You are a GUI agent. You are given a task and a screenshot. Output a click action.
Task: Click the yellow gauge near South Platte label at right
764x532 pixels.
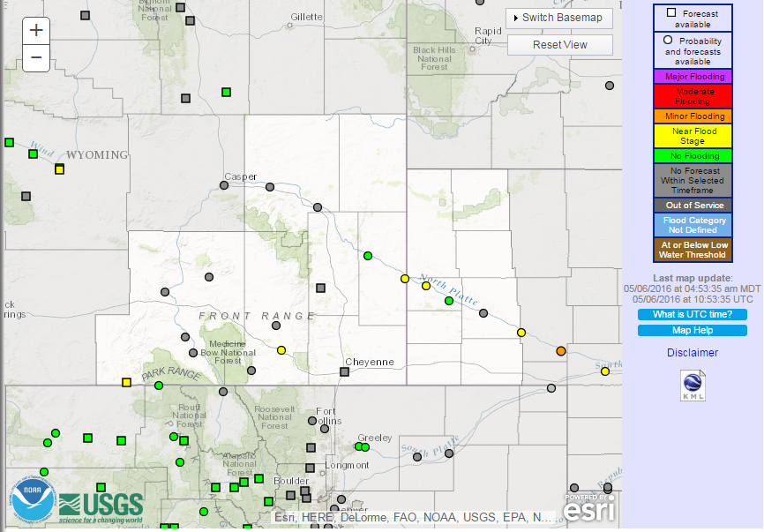coord(605,371)
